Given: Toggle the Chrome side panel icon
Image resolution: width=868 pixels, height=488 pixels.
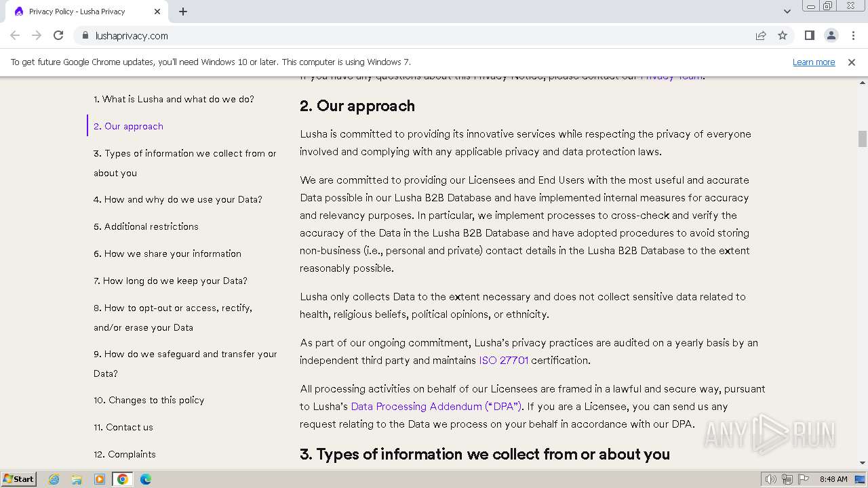Looking at the screenshot, I should click(809, 35).
